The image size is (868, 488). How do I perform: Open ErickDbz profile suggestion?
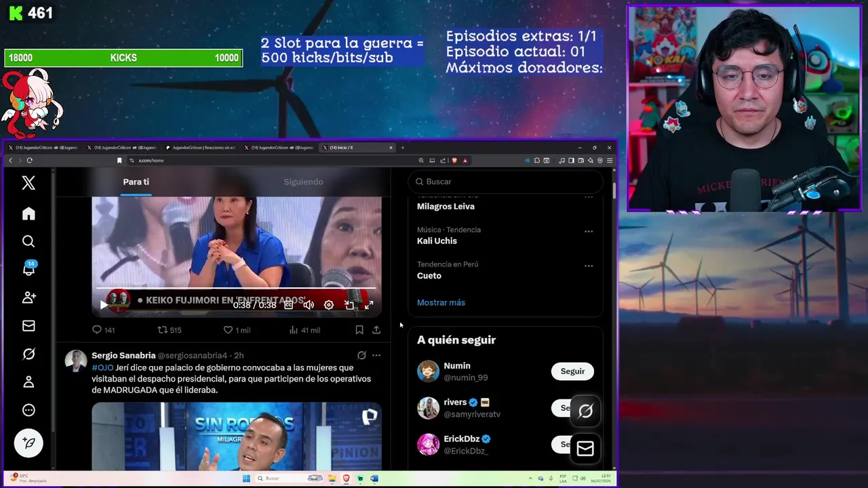click(x=467, y=445)
